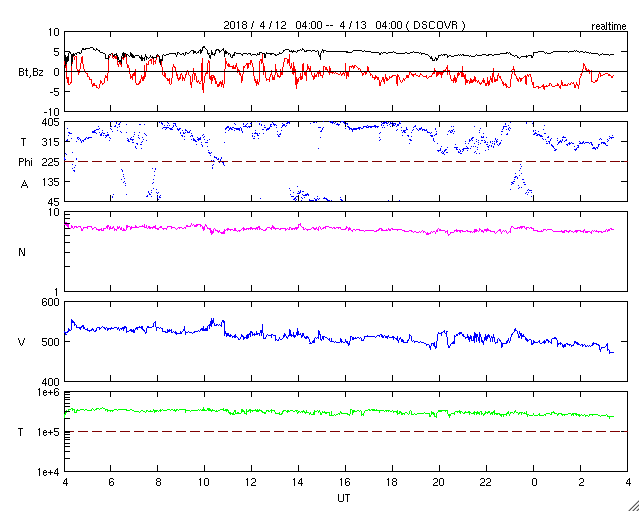Click the '600' tick in velocity panel
The height and width of the screenshot is (512, 640).
click(x=52, y=302)
